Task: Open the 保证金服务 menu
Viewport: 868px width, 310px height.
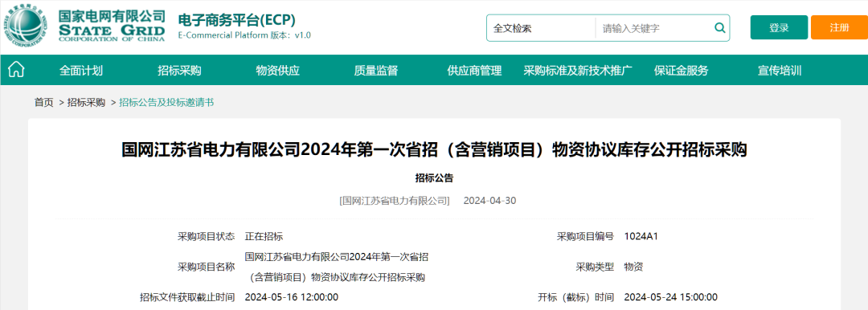Action: (x=681, y=71)
